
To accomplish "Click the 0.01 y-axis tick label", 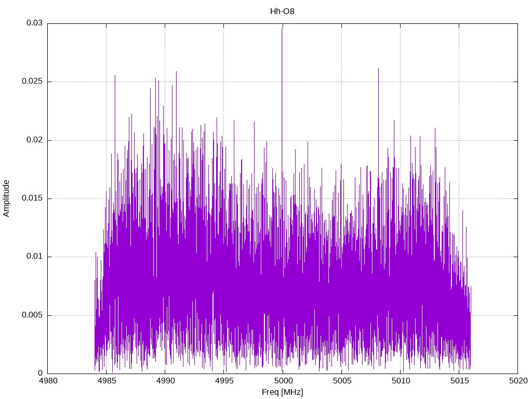I will tap(35, 257).
